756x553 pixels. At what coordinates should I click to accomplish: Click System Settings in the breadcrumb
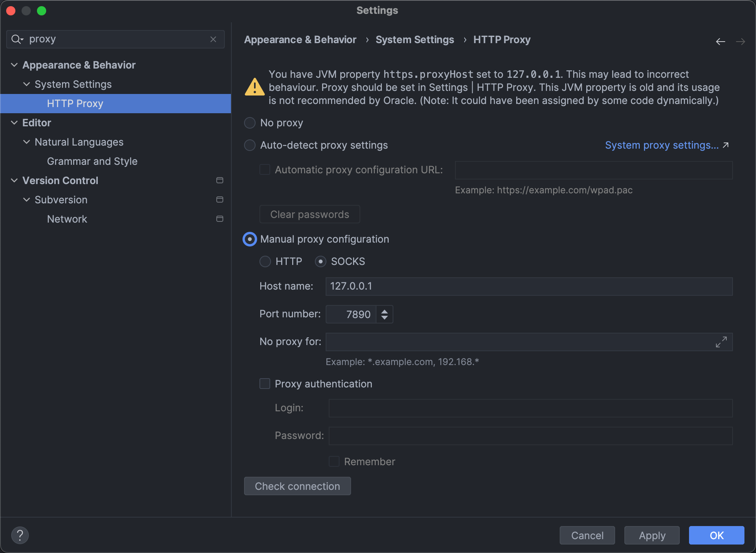pyautogui.click(x=415, y=40)
